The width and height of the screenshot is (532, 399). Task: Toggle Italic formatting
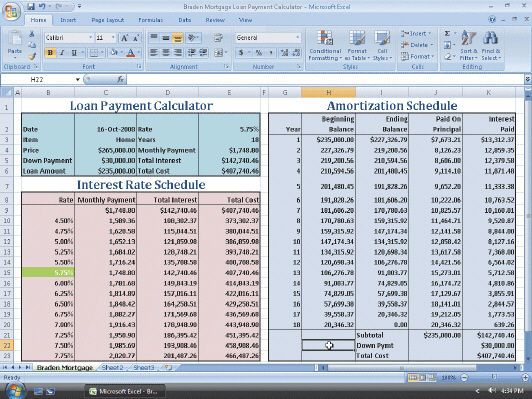[62, 53]
